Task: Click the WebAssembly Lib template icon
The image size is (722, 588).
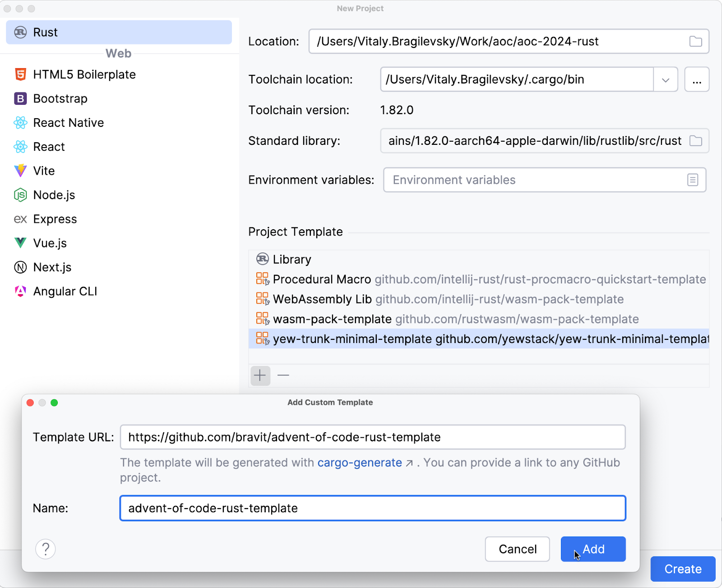Action: tap(263, 299)
